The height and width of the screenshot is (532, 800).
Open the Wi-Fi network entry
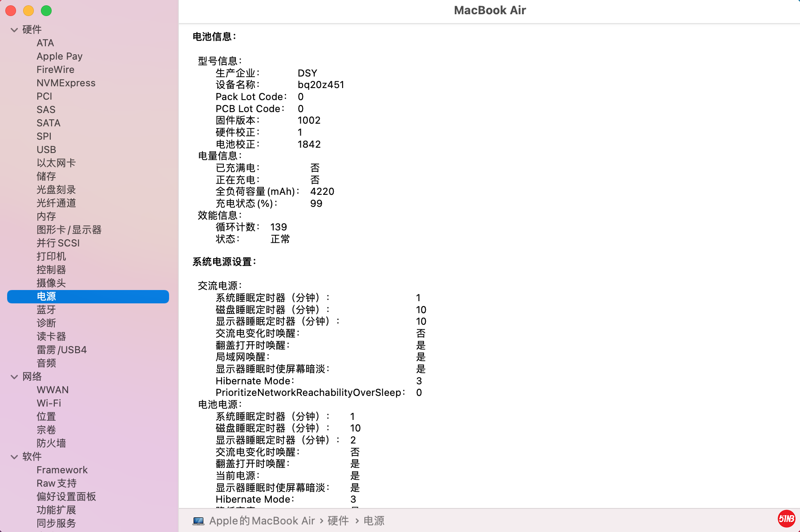pyautogui.click(x=49, y=403)
